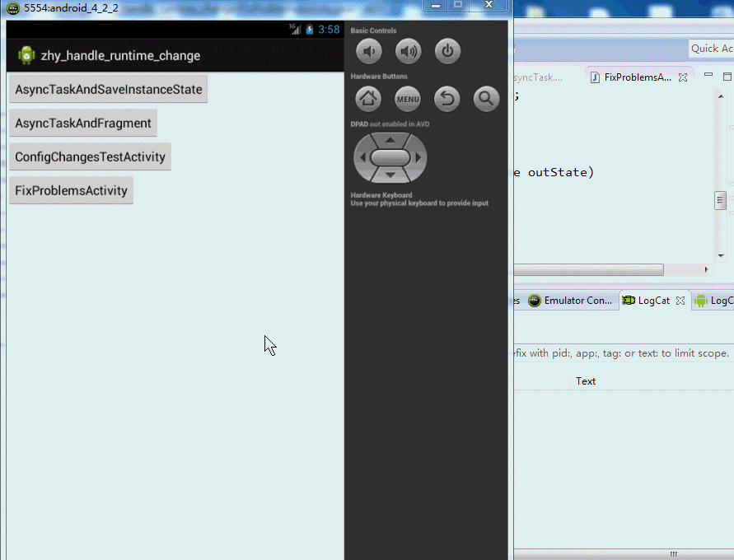Viewport: 734px width, 560px height.
Task: Click the editor horizontal scrollbar thumb
Action: coord(588,270)
